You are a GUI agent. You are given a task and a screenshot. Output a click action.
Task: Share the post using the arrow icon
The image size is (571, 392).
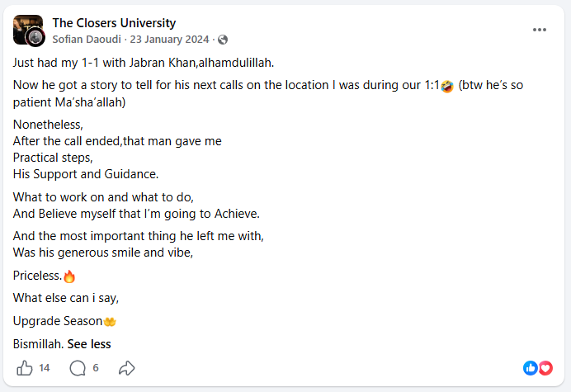tap(127, 368)
